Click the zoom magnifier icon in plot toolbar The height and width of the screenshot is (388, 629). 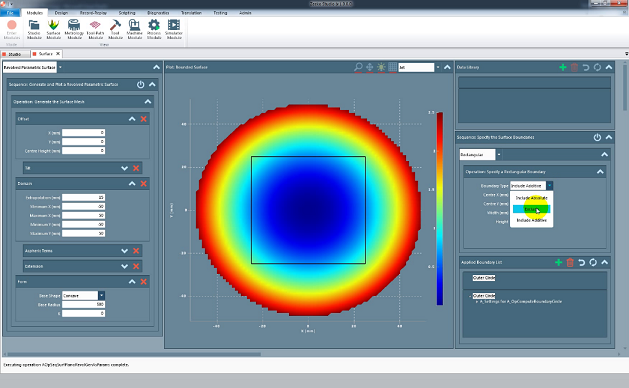pyautogui.click(x=358, y=67)
